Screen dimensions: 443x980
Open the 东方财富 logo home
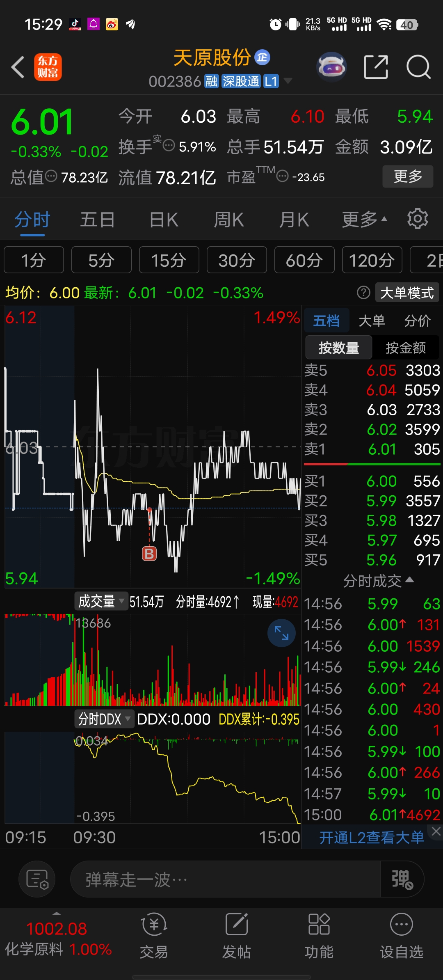(48, 67)
